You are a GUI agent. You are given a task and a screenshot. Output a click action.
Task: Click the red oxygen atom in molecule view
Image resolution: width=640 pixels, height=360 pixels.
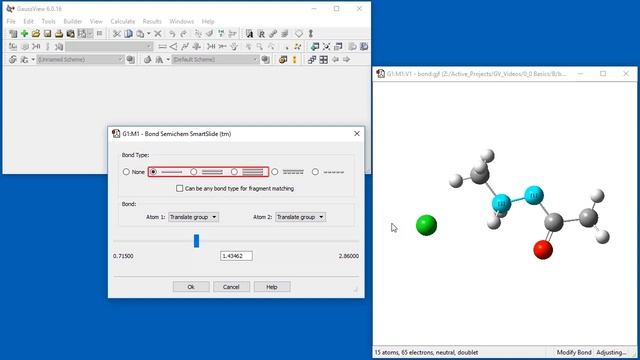[x=543, y=249]
